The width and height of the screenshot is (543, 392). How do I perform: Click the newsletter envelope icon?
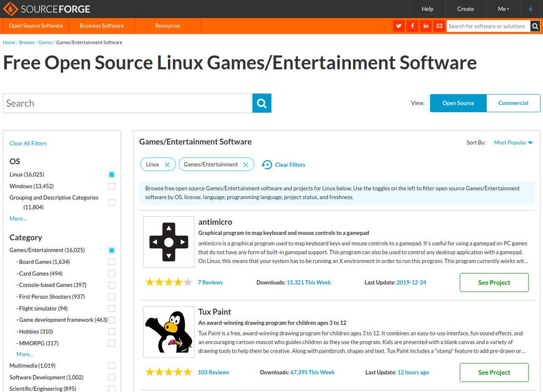point(439,26)
